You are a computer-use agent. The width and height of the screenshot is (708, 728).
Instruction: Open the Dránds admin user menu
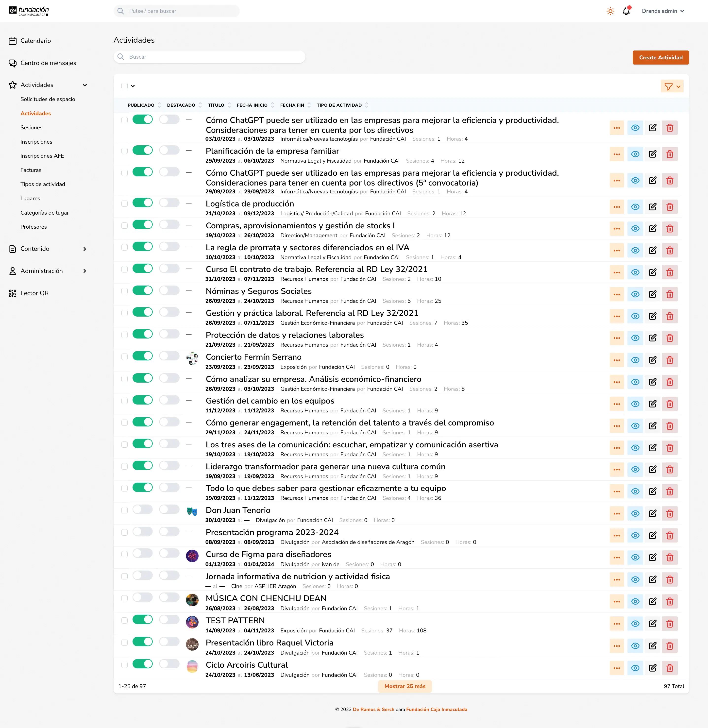point(663,11)
